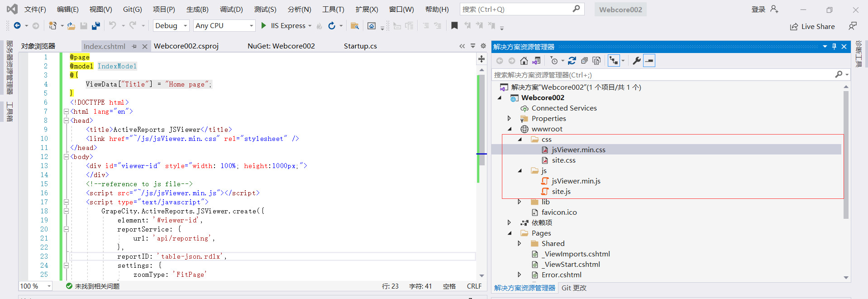
Task: Open IIS Express launch options dropdown arrow
Action: pyautogui.click(x=310, y=26)
